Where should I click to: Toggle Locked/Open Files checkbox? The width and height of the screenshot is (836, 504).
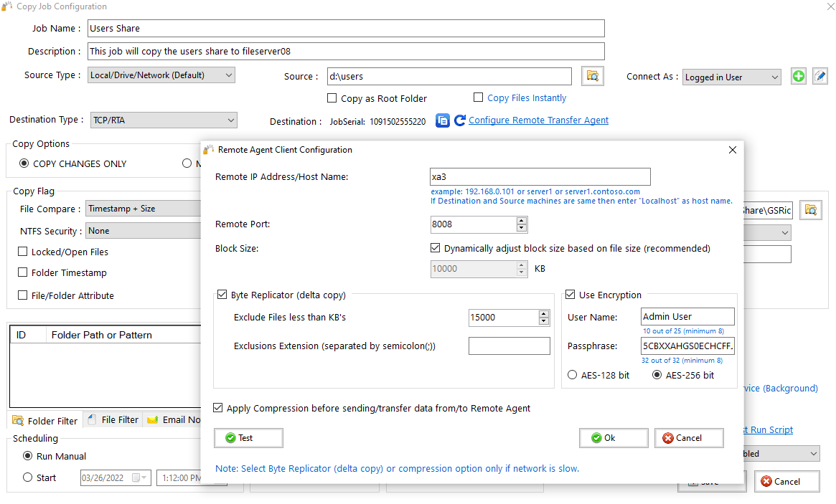click(22, 252)
